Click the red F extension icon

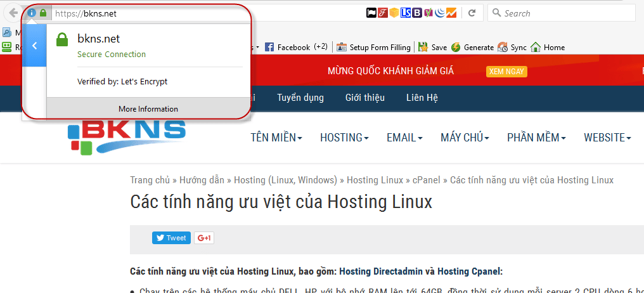(382, 13)
